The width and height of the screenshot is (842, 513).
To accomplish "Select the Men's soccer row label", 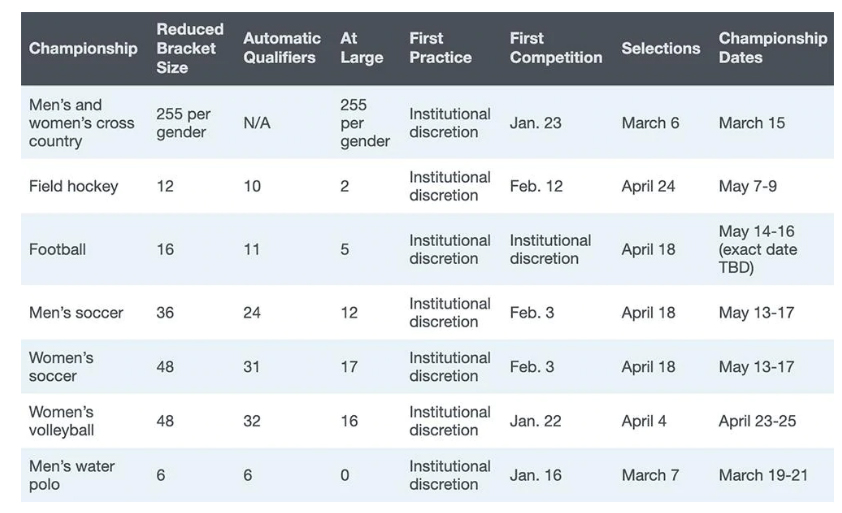I will (76, 313).
